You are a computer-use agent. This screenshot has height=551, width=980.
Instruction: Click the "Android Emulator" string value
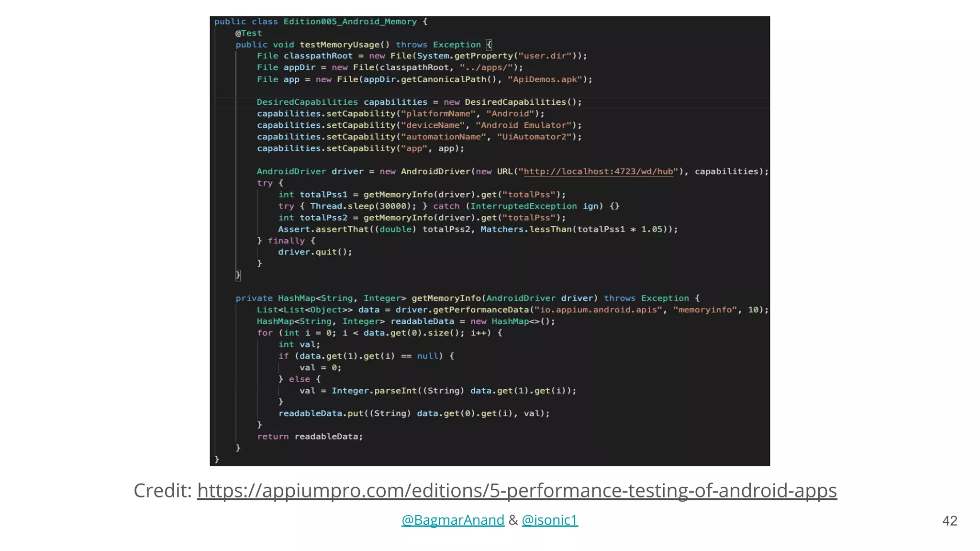[x=523, y=125]
